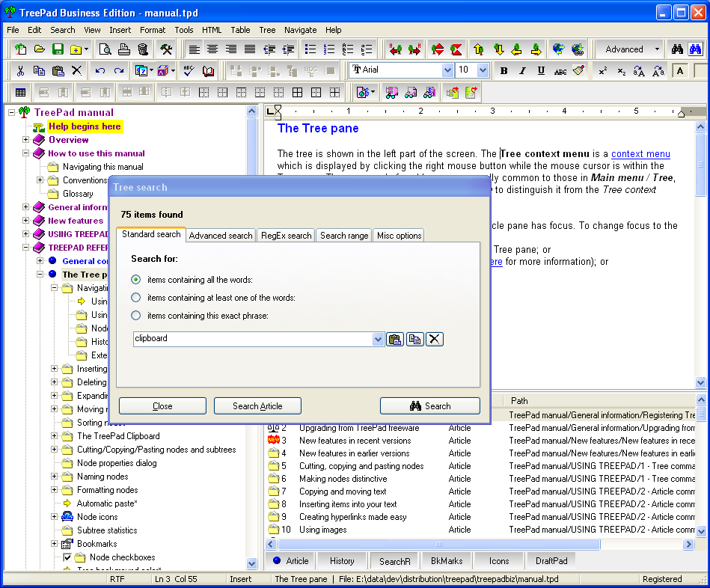Click the new file icon in toolbar
This screenshot has height=588, width=710.
pyautogui.click(x=21, y=49)
